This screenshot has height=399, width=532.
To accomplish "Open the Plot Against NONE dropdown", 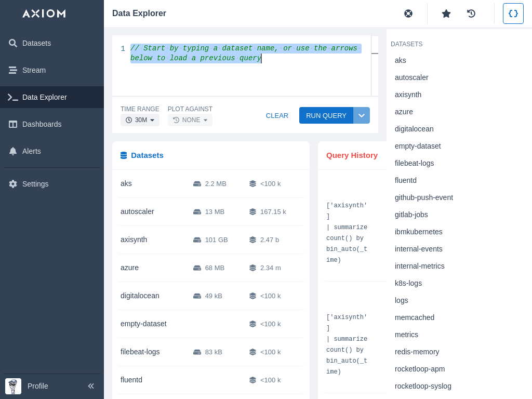I will pos(190,120).
